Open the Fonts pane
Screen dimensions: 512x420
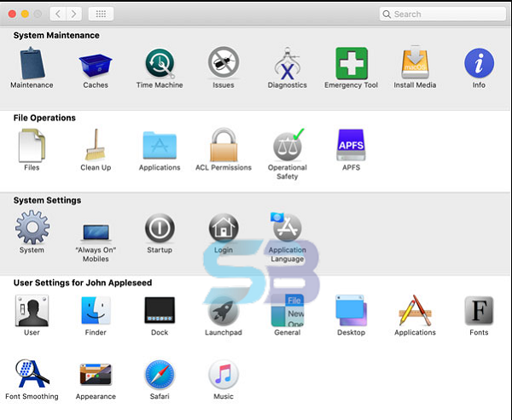(479, 310)
